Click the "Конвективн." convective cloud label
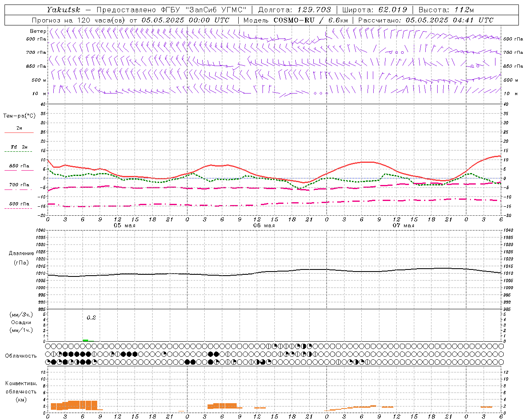 coord(21,383)
